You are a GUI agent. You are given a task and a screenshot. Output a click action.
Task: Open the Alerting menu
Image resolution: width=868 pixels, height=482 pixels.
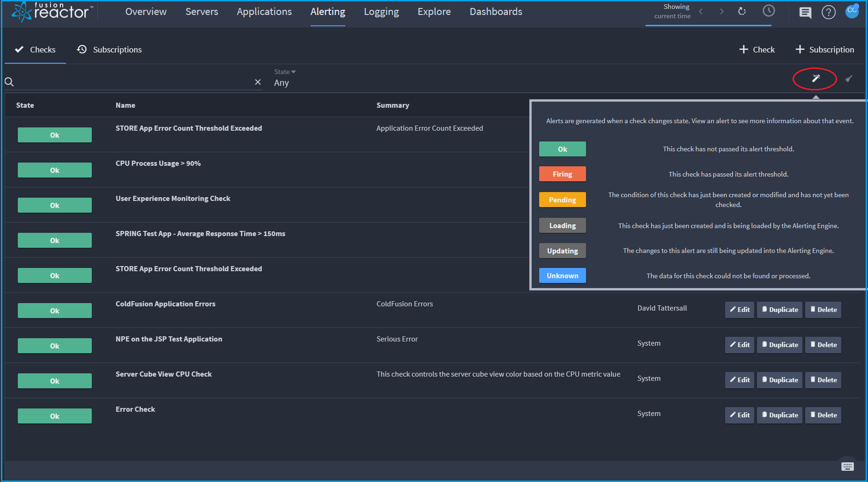(328, 12)
